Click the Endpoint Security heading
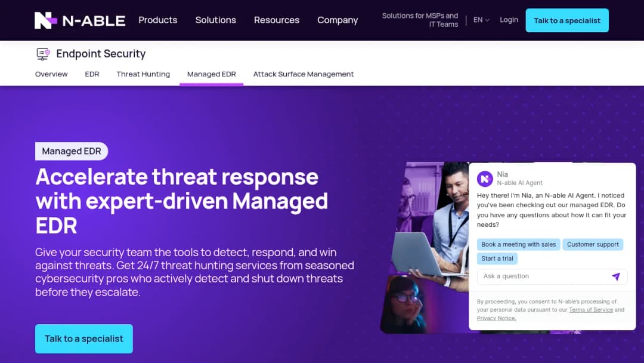The image size is (644, 363). [101, 54]
